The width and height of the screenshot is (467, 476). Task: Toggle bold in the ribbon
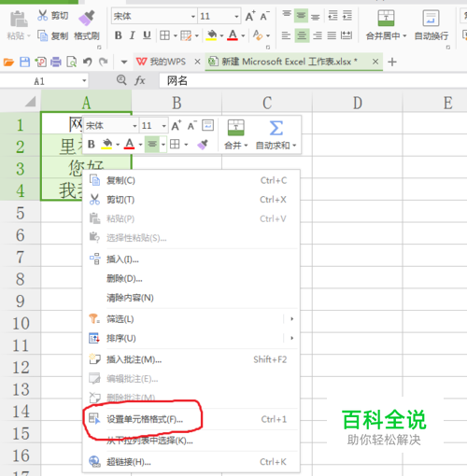118,35
